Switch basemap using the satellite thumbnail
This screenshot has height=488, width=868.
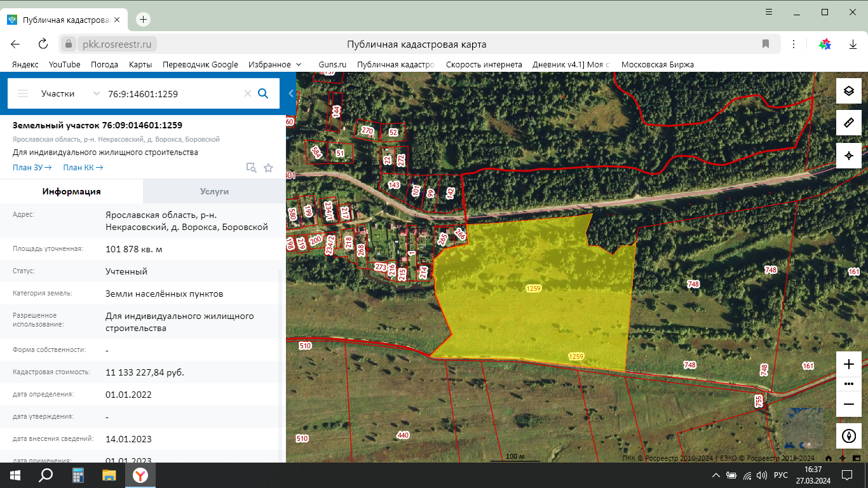point(803,428)
